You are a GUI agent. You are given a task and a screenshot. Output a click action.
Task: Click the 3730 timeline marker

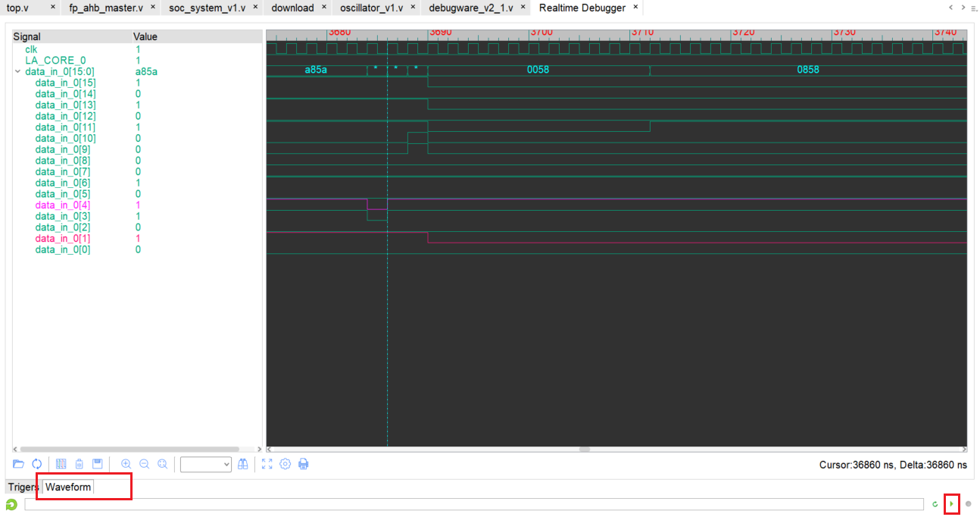point(844,33)
